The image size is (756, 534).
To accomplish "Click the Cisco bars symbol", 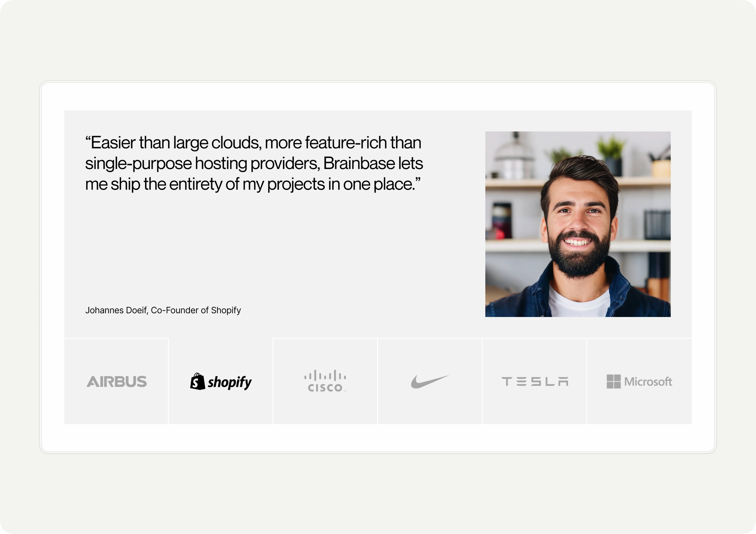I will 325,376.
